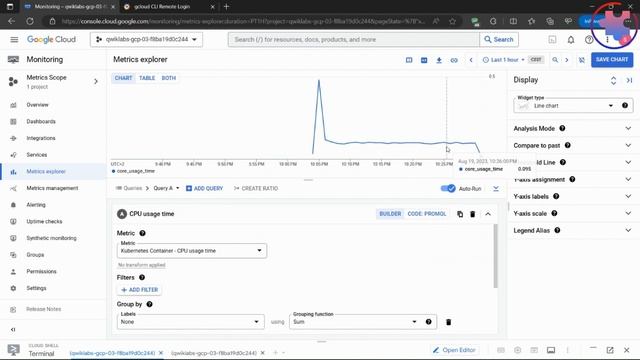Bookmark this page with the star icon
This screenshot has width=640, height=360.
452,21
